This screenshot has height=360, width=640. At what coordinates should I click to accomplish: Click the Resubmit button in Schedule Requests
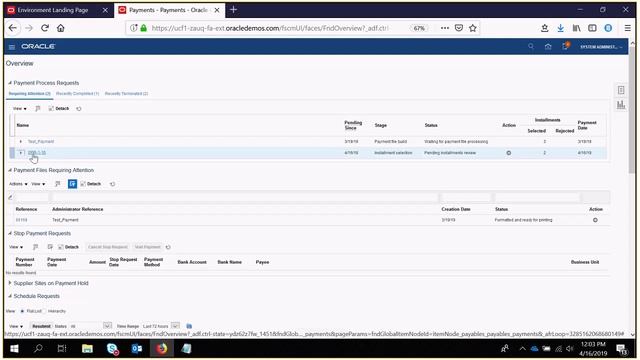(41, 326)
